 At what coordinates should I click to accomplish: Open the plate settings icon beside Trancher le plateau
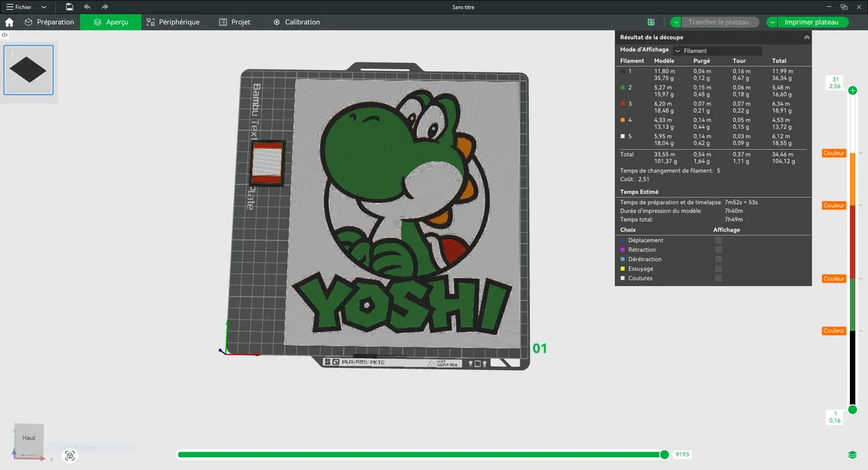pos(651,22)
